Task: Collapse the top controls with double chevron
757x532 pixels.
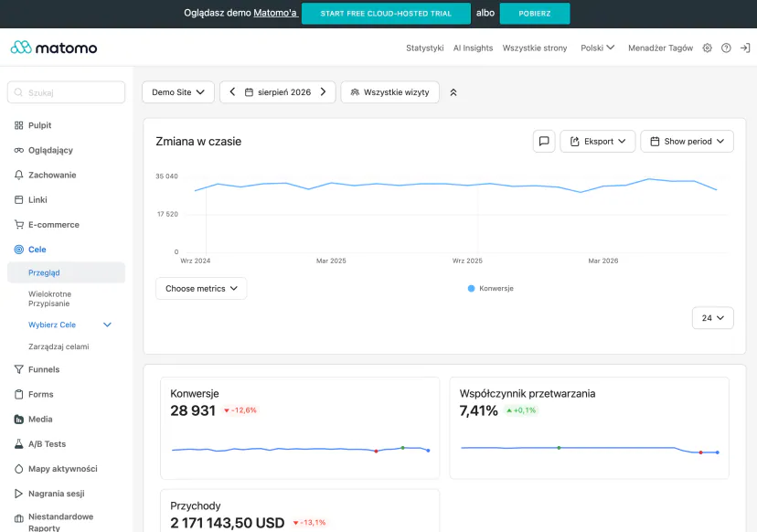Action: click(x=453, y=92)
